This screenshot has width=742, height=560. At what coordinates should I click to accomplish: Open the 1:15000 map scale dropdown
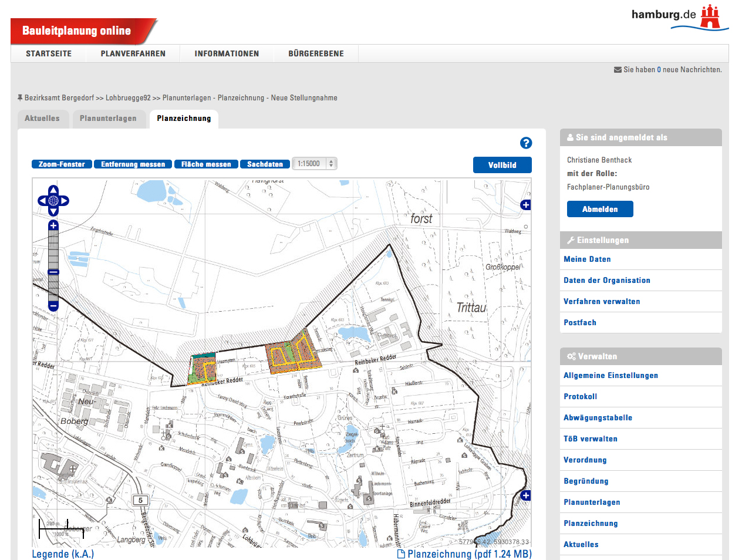[x=315, y=164]
